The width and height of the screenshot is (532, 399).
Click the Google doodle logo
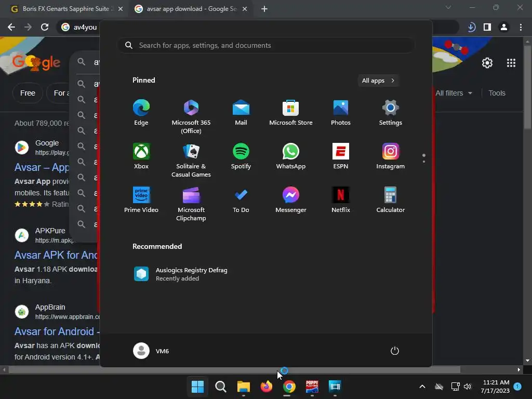point(36,62)
